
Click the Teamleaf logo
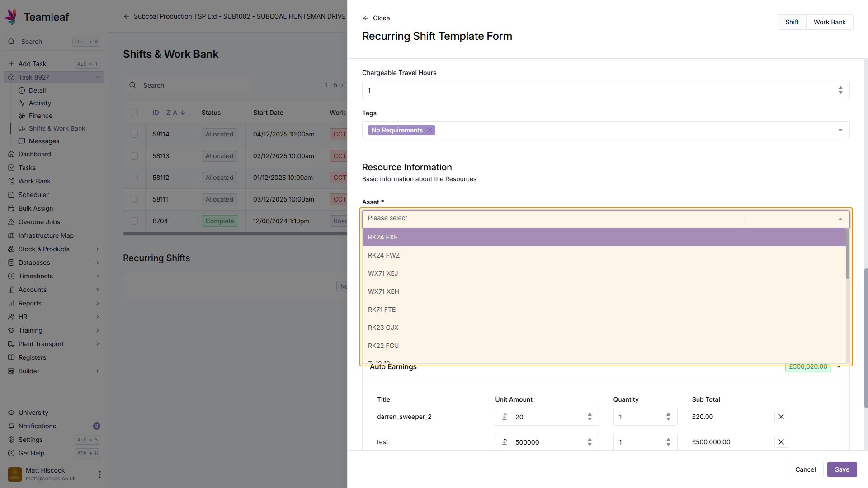point(11,17)
